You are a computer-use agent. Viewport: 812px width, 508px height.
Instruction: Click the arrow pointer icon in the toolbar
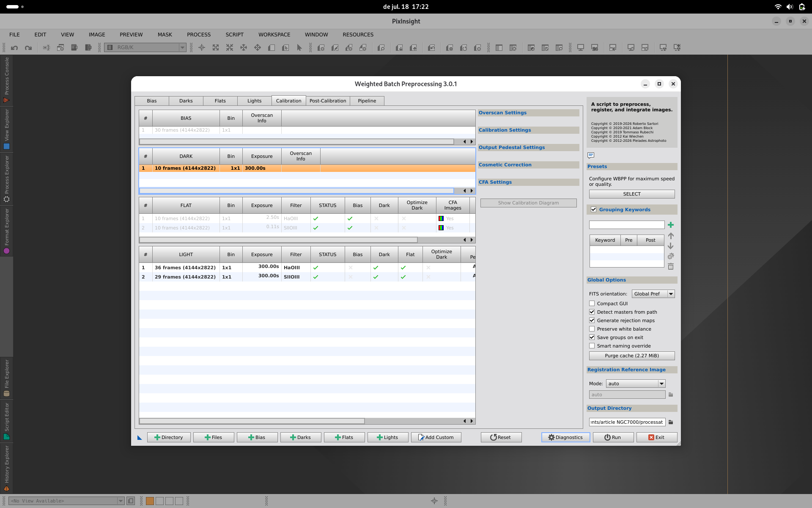click(x=299, y=48)
